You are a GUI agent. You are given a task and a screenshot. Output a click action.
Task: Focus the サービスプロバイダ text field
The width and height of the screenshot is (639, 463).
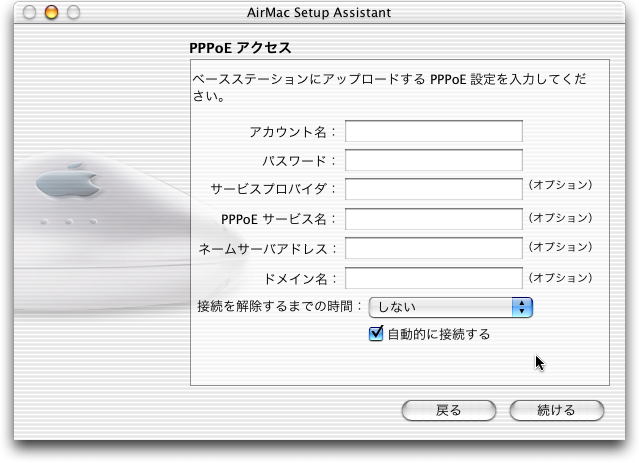(434, 189)
